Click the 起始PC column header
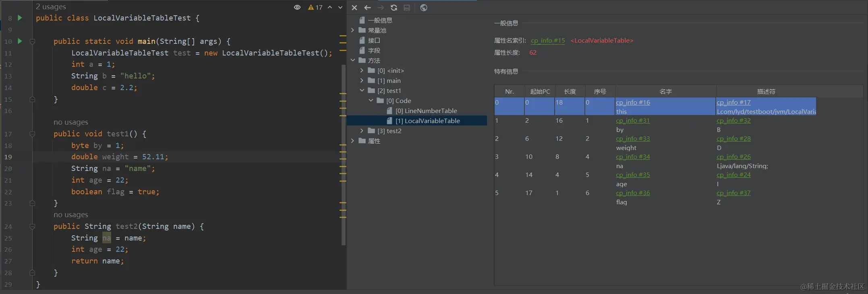Viewport: 868px width, 294px height. [x=540, y=91]
